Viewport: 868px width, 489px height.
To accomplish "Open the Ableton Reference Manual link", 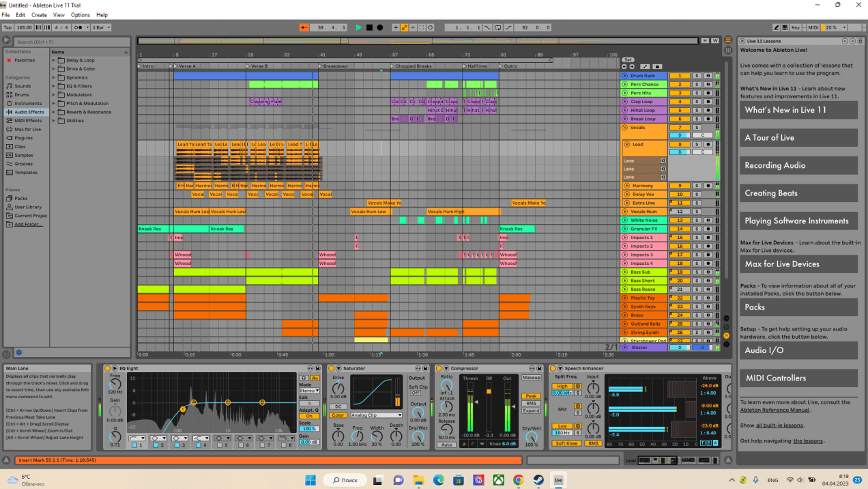I will click(775, 410).
